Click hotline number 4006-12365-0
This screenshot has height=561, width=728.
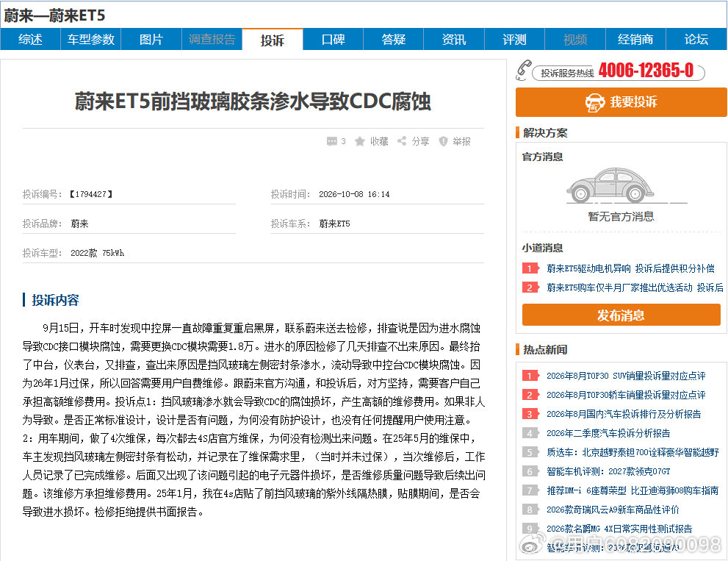646,71
